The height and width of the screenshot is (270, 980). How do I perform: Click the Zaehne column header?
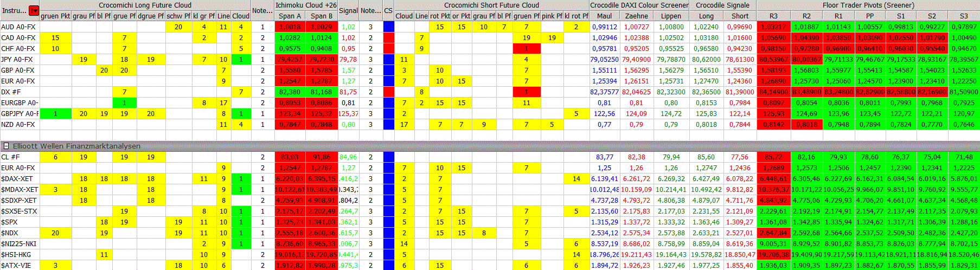click(x=636, y=16)
